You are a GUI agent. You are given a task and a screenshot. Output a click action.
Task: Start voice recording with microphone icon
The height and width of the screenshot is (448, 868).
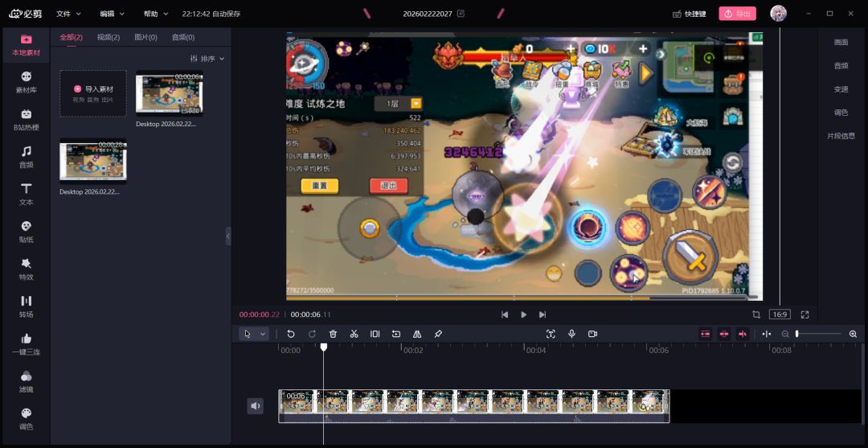point(571,334)
